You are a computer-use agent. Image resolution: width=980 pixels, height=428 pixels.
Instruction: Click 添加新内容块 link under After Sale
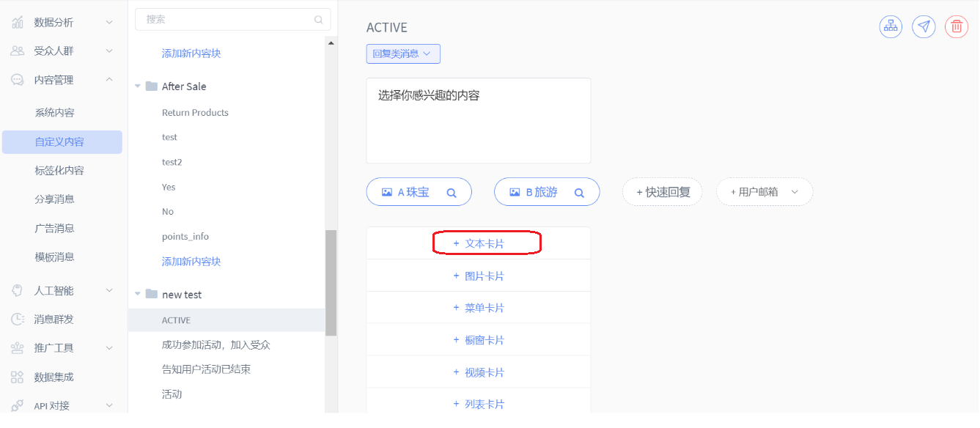click(191, 262)
